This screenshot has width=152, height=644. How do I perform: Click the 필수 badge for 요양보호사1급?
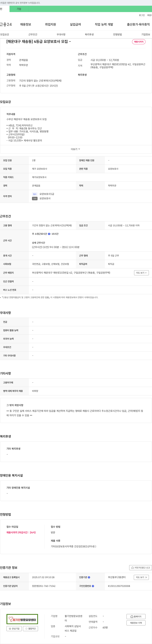coord(35,194)
